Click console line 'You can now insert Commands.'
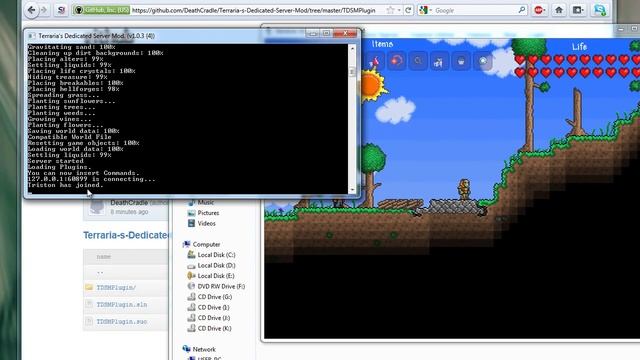Image resolution: width=640 pixels, height=360 pixels. (84, 173)
